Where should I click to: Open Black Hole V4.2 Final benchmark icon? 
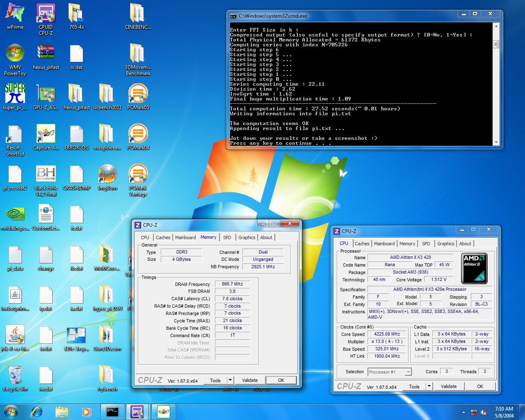46,180
